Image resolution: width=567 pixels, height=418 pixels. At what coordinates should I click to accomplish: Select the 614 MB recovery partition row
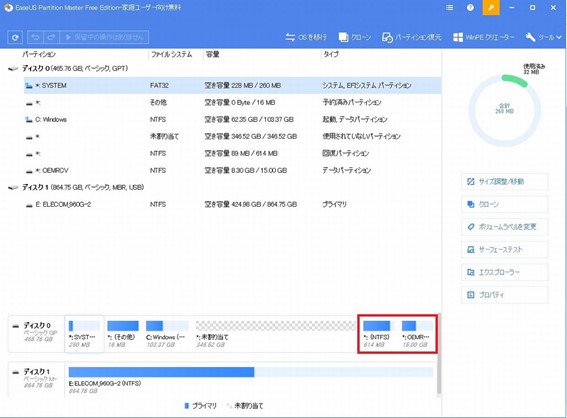coord(233,154)
